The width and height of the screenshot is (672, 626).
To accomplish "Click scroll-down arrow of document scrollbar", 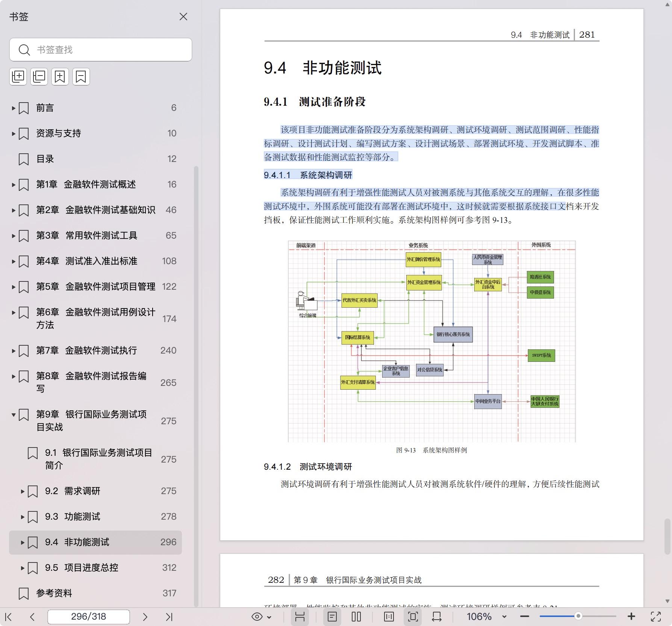I will coord(667,601).
